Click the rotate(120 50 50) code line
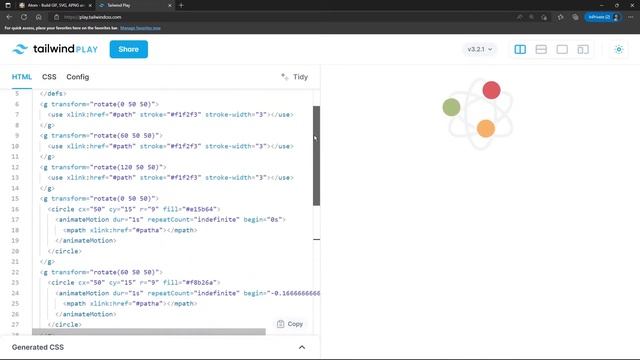The image size is (640, 360). 103,167
